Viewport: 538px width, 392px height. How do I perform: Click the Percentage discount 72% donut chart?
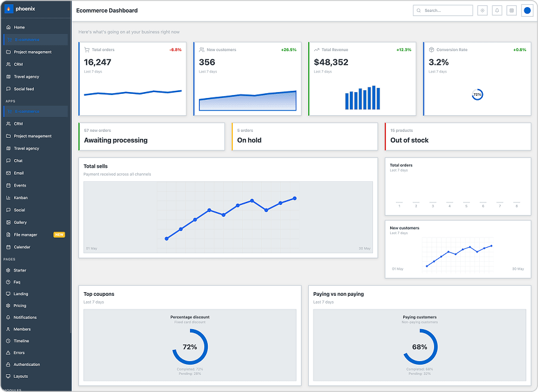189,347
